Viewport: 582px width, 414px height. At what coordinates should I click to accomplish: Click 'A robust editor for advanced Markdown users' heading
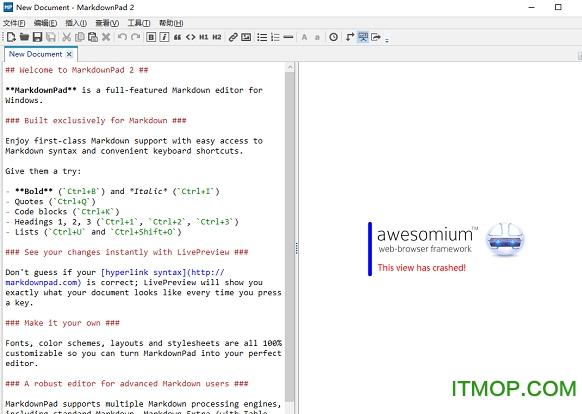[127, 384]
